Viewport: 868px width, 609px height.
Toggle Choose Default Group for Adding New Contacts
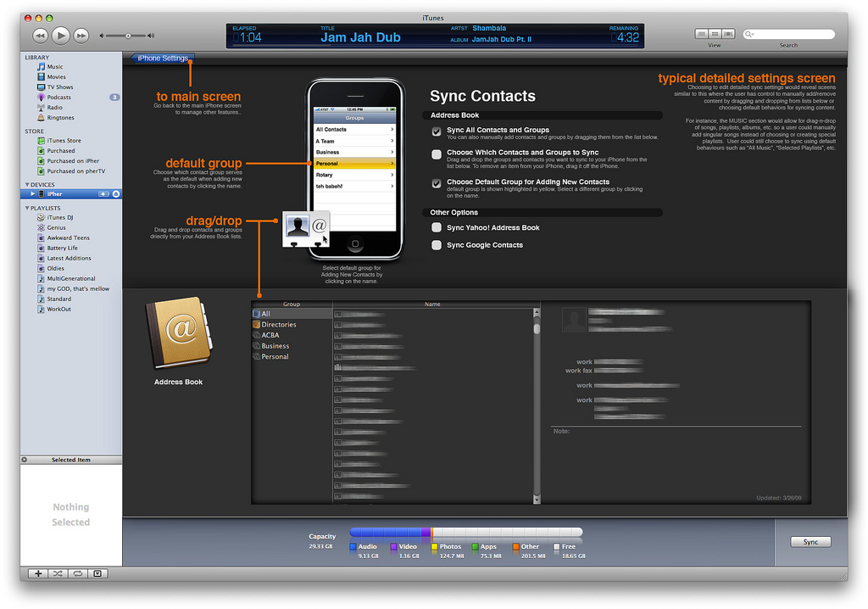pos(437,183)
